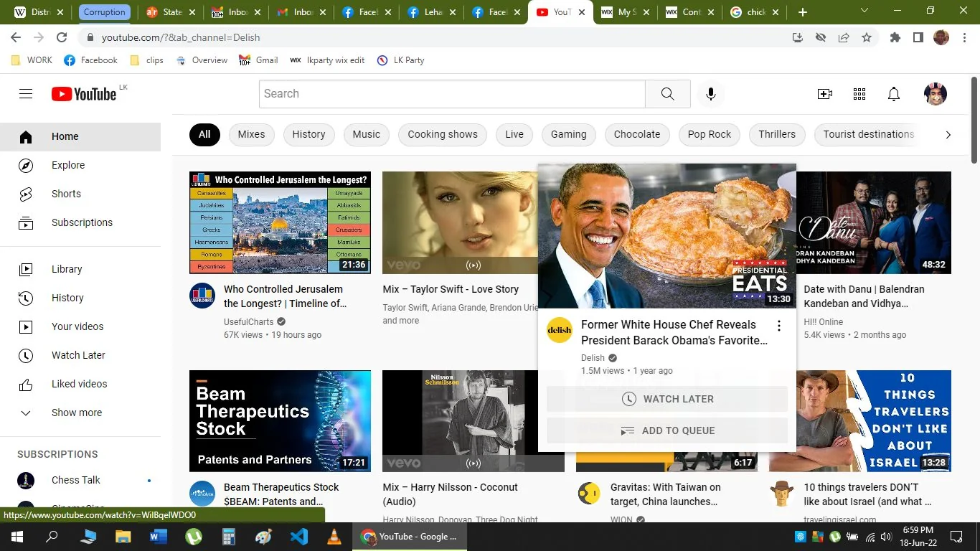The height and width of the screenshot is (551, 980).
Task: Select the Live filter chip
Action: pyautogui.click(x=514, y=134)
